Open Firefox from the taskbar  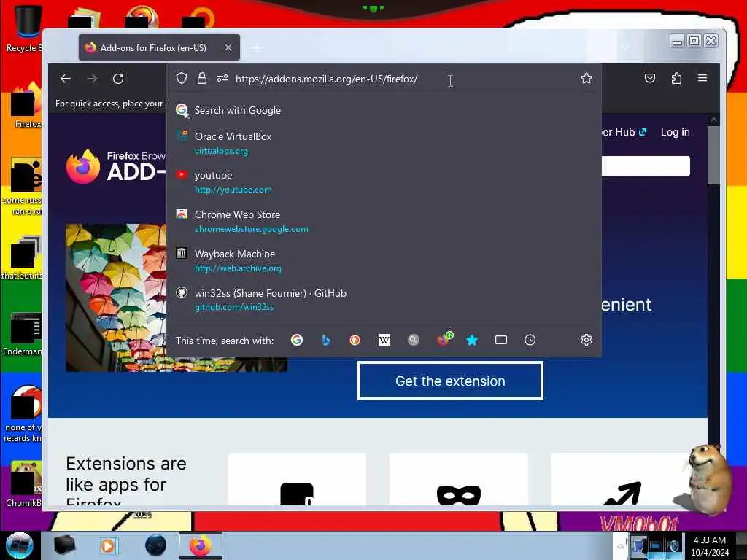(201, 545)
